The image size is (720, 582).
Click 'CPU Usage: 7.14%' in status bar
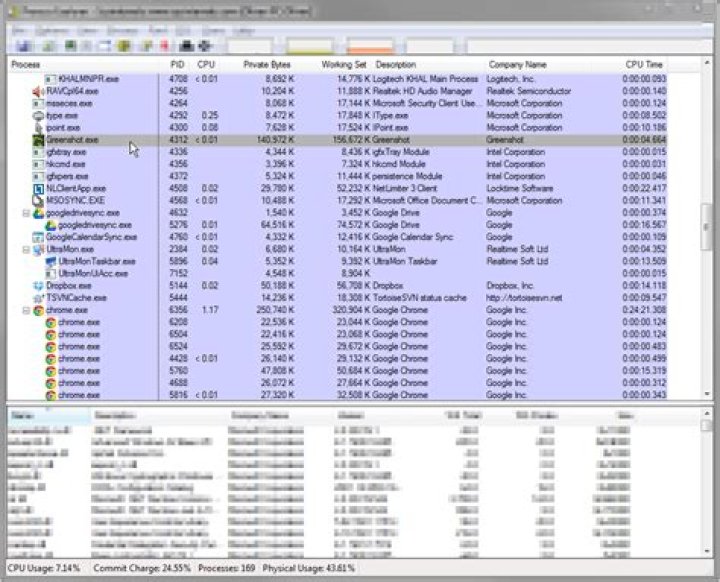(44, 568)
